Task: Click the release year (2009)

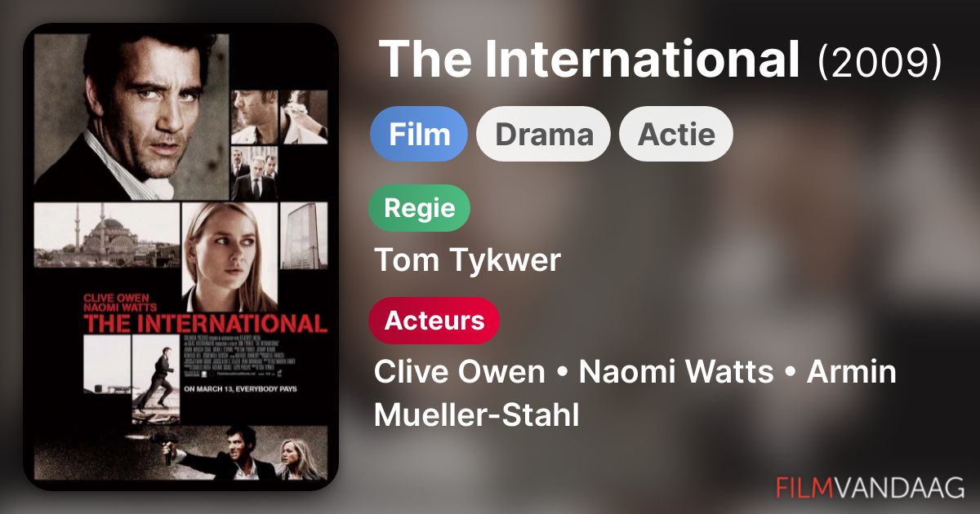Action: [880, 60]
